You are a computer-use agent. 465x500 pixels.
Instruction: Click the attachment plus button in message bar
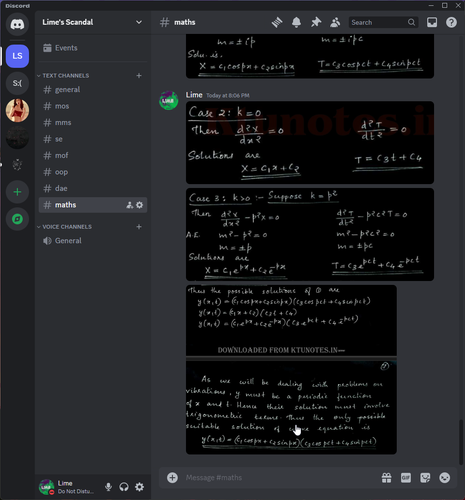(172, 478)
